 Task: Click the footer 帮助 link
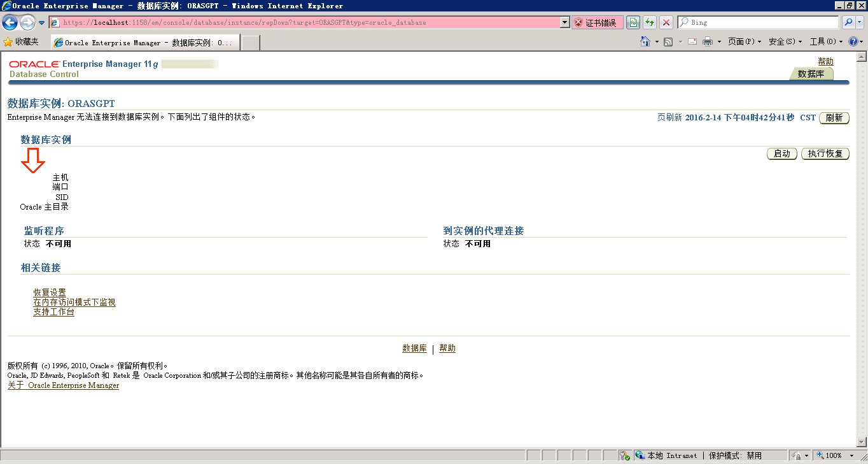[x=447, y=348]
